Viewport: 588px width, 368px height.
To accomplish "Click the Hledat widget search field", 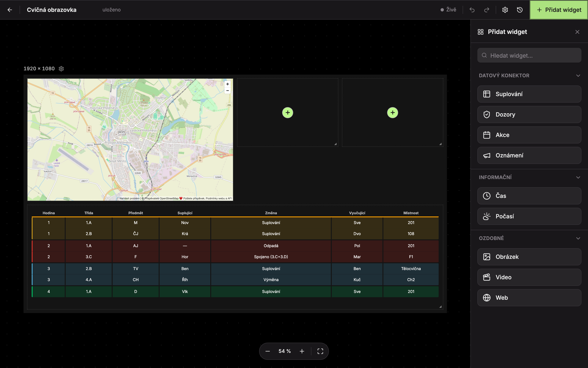I will coord(529,55).
